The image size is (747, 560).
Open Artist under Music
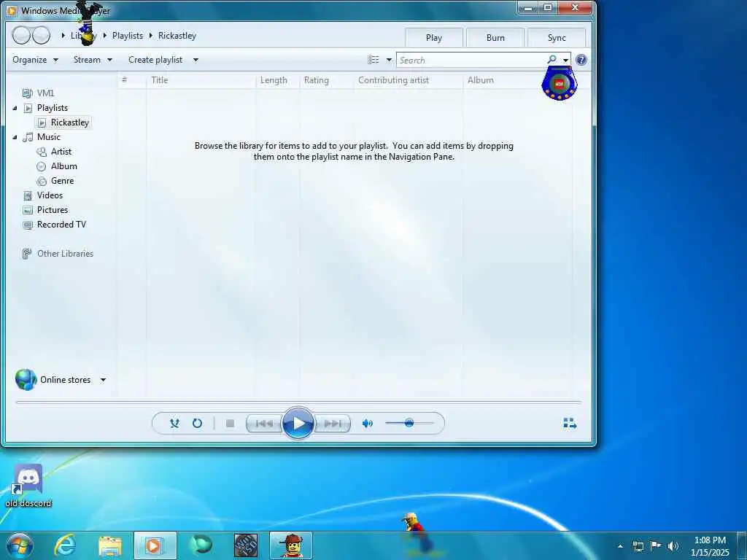(x=61, y=152)
